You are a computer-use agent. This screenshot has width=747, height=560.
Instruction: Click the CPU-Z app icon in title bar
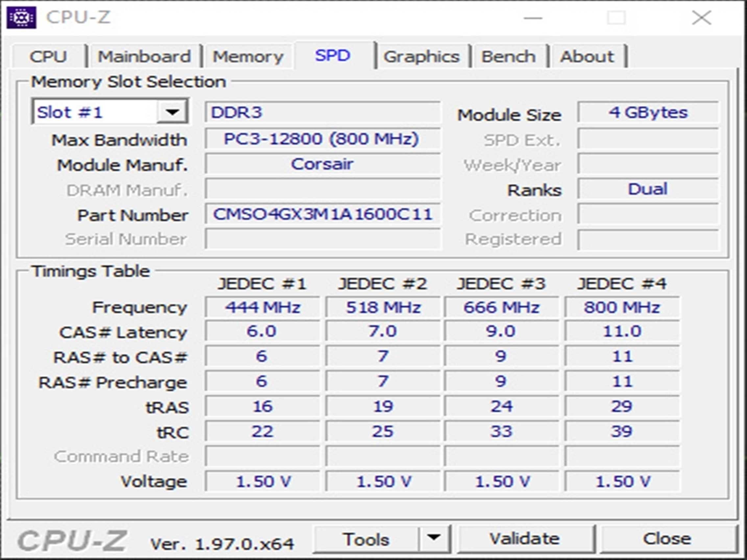(x=21, y=17)
